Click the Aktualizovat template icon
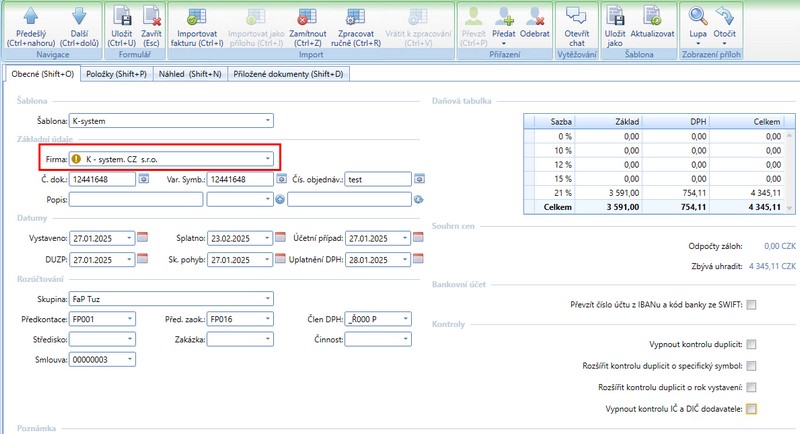This screenshot has width=800, height=434. [x=652, y=16]
